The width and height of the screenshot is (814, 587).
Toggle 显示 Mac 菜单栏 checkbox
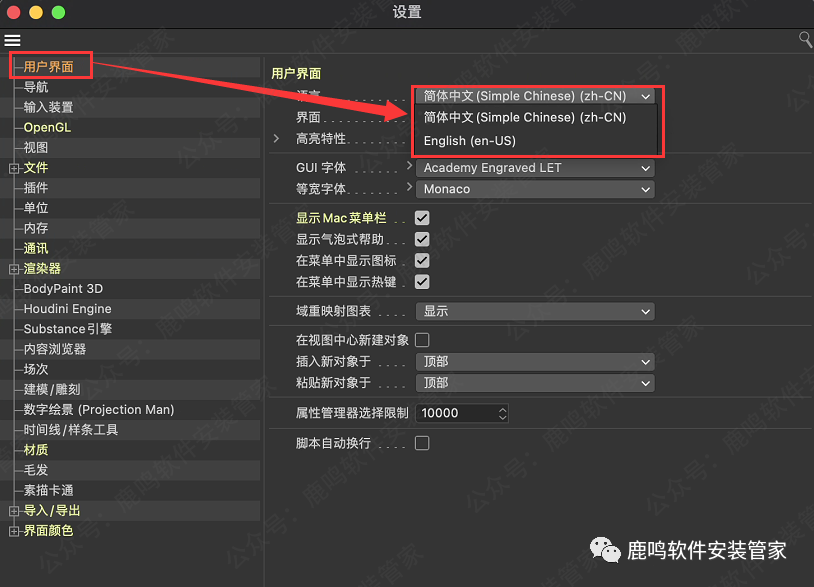[422, 218]
